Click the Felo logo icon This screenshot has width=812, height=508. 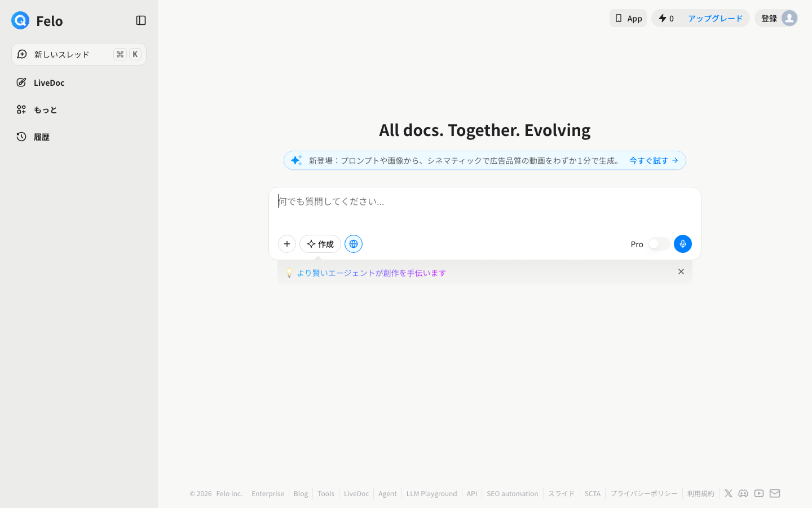point(20,20)
